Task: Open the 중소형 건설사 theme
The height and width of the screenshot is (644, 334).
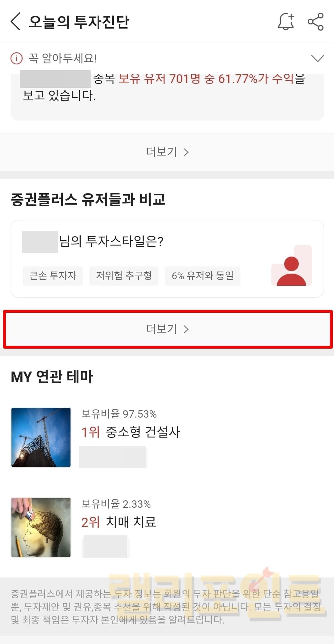Action: (143, 432)
